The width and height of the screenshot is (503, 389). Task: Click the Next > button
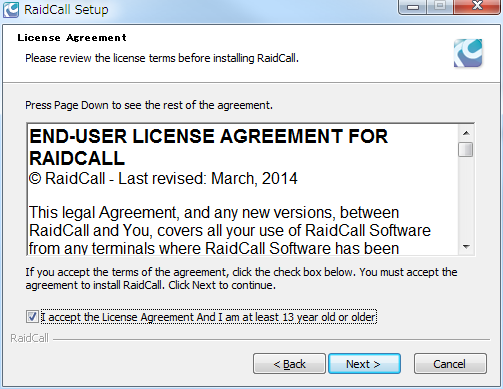point(364,364)
